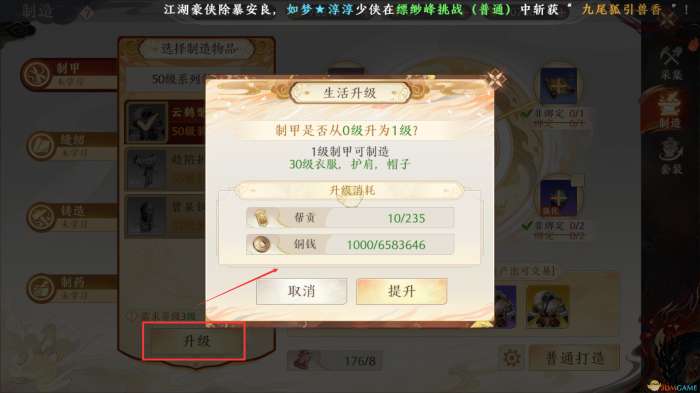
Task: Confirm the upgrade with 提升 button
Action: pyautogui.click(x=402, y=291)
